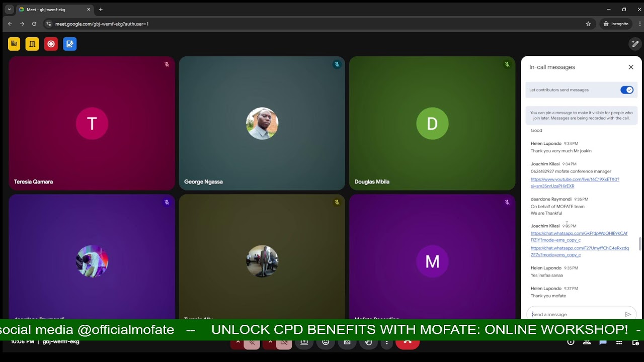Screen dimensions: 644x362
Task: Open the second chat.whatsapp.com link
Action: (x=580, y=251)
